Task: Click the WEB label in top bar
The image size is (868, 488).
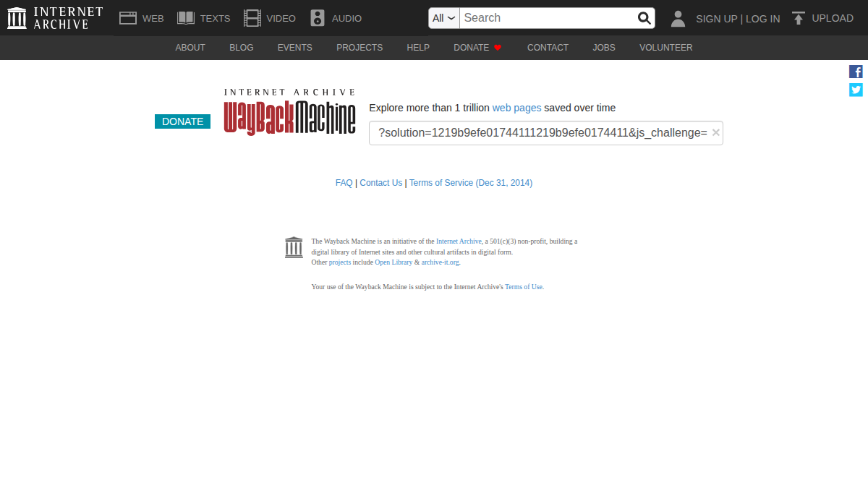Action: [x=153, y=19]
